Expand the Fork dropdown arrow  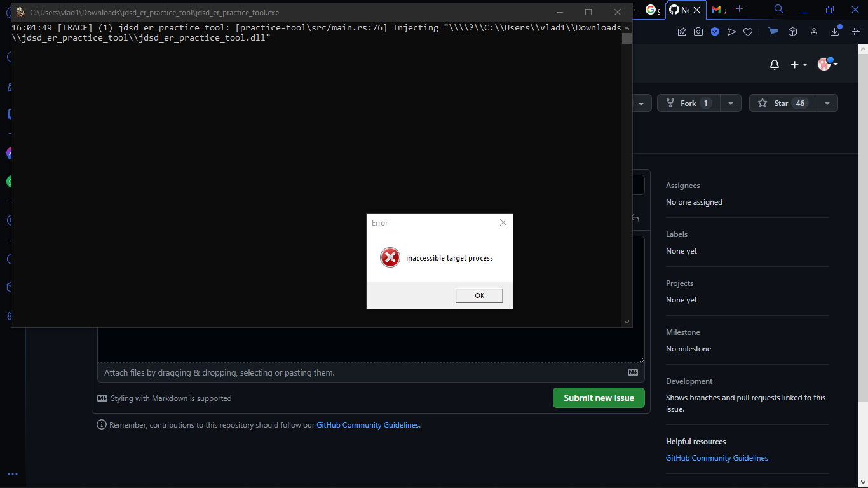click(x=729, y=103)
